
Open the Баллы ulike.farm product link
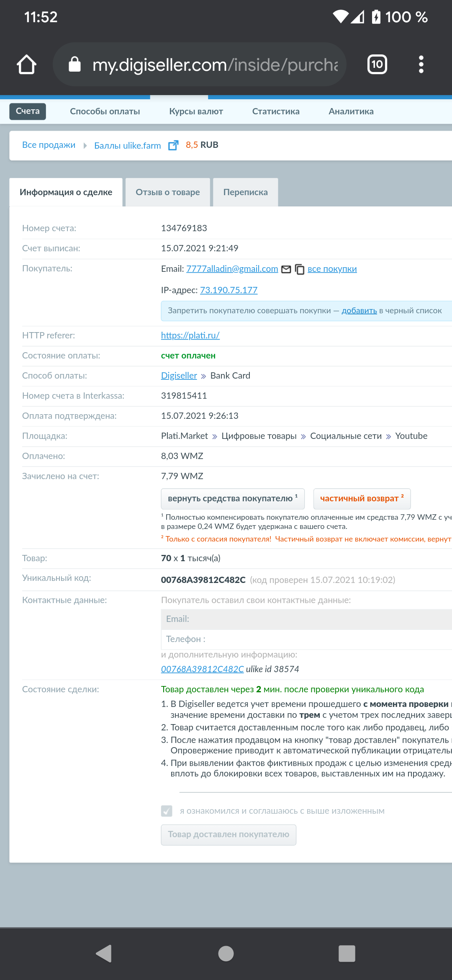pyautogui.click(x=128, y=145)
